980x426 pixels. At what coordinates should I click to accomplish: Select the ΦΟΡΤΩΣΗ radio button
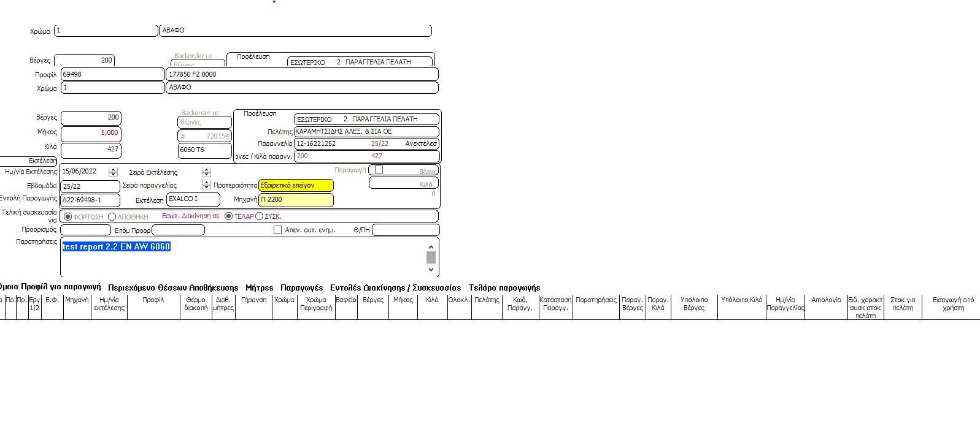click(68, 217)
